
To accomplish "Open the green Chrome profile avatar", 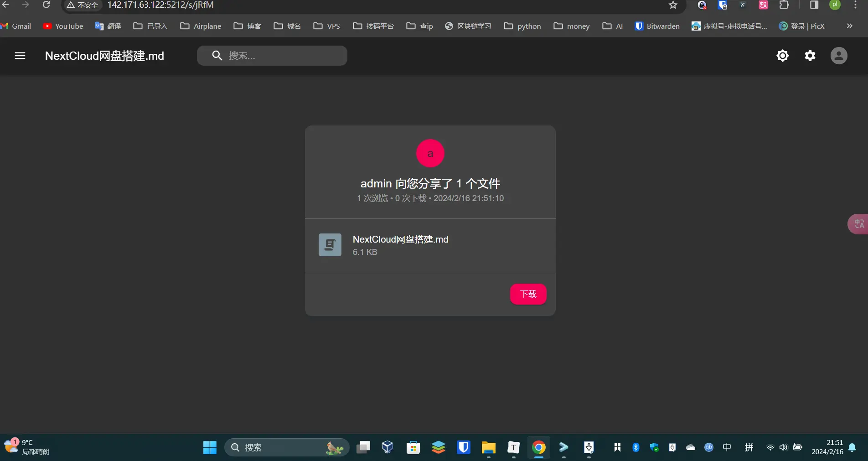I will (835, 5).
